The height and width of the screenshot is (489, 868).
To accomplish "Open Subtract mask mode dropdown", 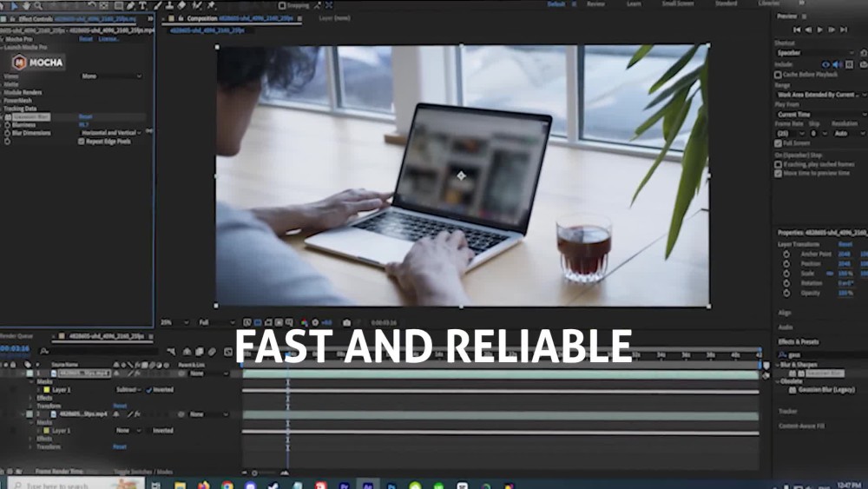I will tap(128, 390).
